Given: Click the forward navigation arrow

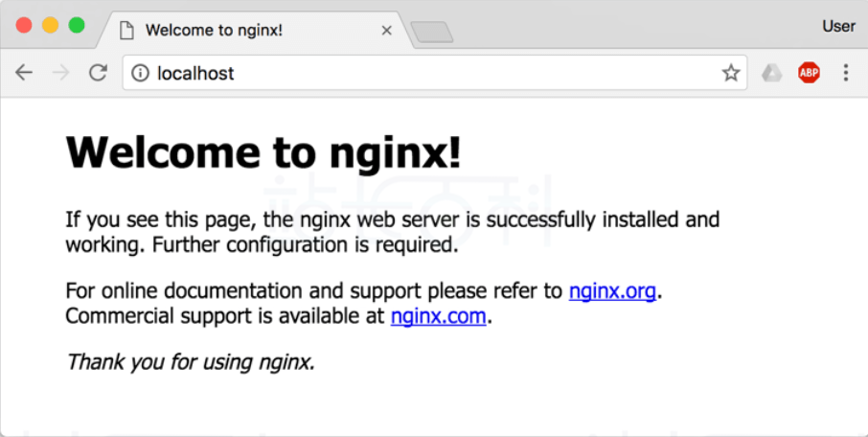Looking at the screenshot, I should 61,73.
